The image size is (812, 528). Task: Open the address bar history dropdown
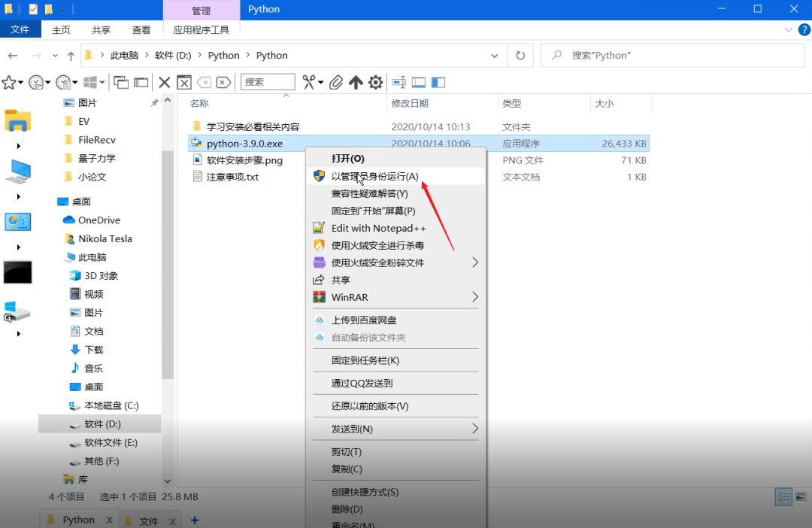click(494, 55)
